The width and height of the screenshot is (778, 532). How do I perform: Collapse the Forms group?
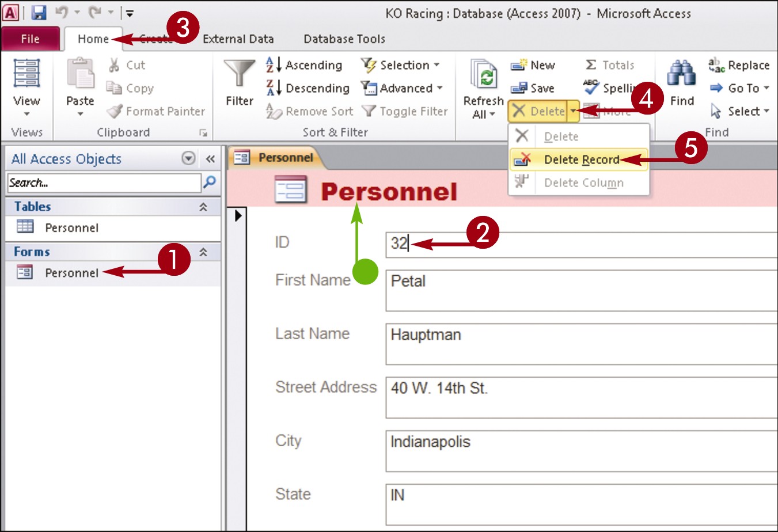click(x=203, y=252)
